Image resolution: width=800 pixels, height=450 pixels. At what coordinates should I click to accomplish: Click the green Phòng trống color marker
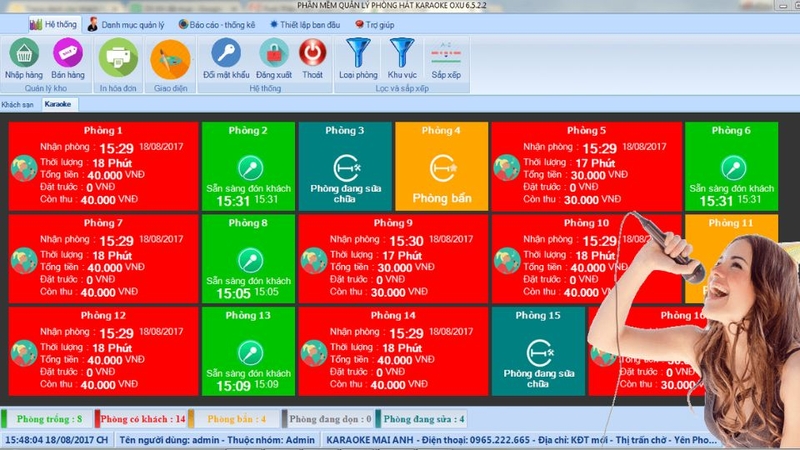pos(4,418)
